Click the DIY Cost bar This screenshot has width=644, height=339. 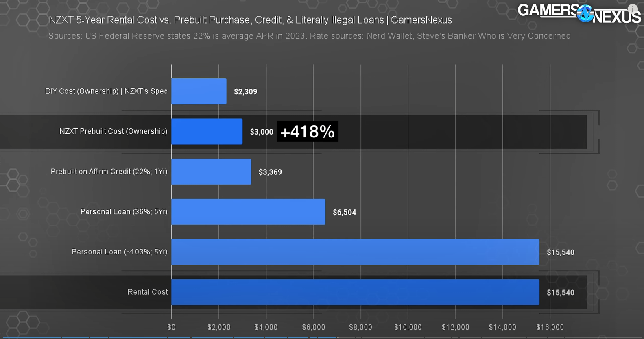point(199,91)
